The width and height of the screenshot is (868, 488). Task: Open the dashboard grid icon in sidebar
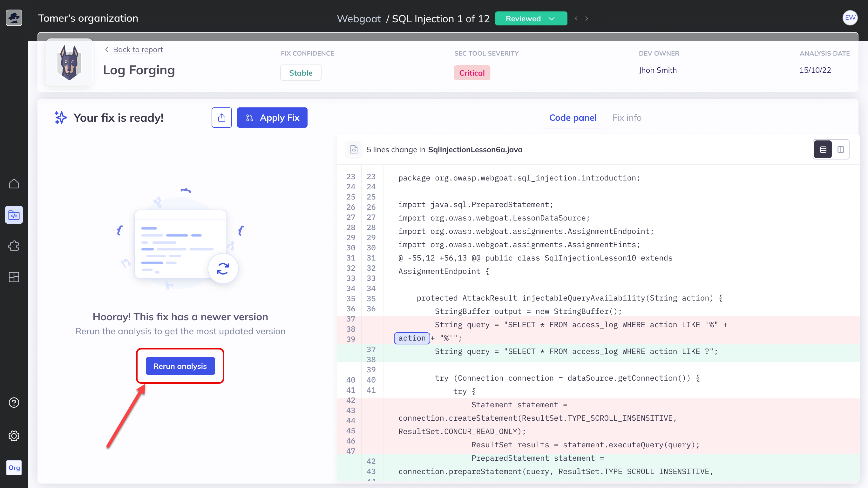(x=14, y=277)
